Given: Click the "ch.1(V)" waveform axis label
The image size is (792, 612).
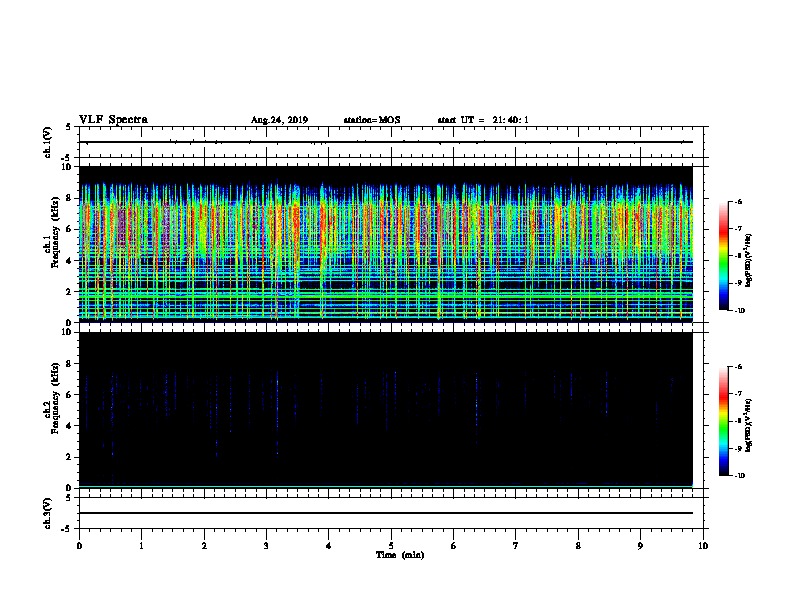Looking at the screenshot, I should [47, 142].
